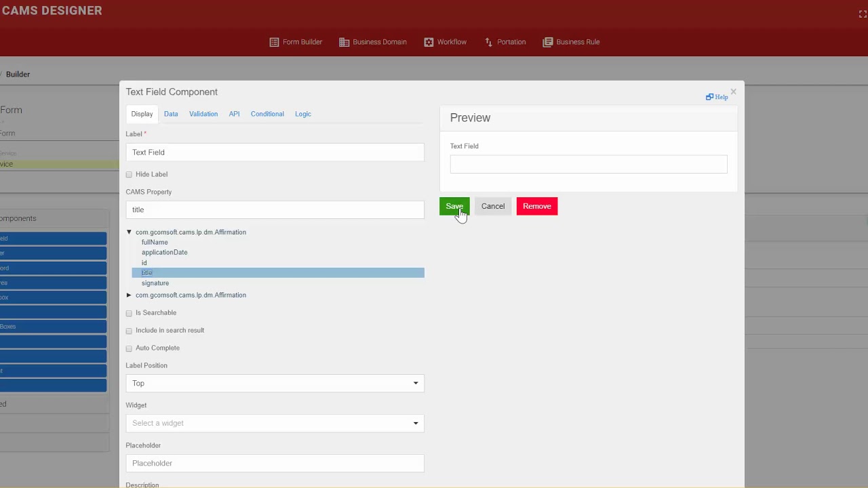Save the text field component
Viewport: 868px width, 488px height.
(454, 206)
